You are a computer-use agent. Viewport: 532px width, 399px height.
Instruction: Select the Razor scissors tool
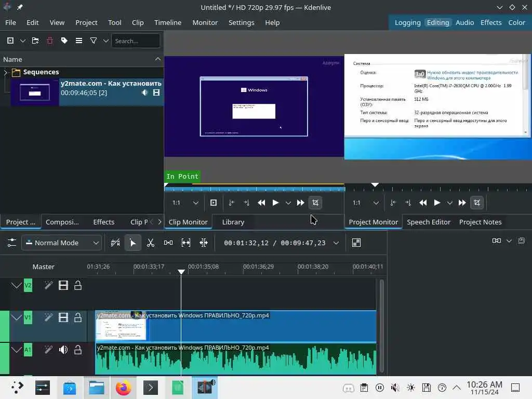tap(151, 243)
